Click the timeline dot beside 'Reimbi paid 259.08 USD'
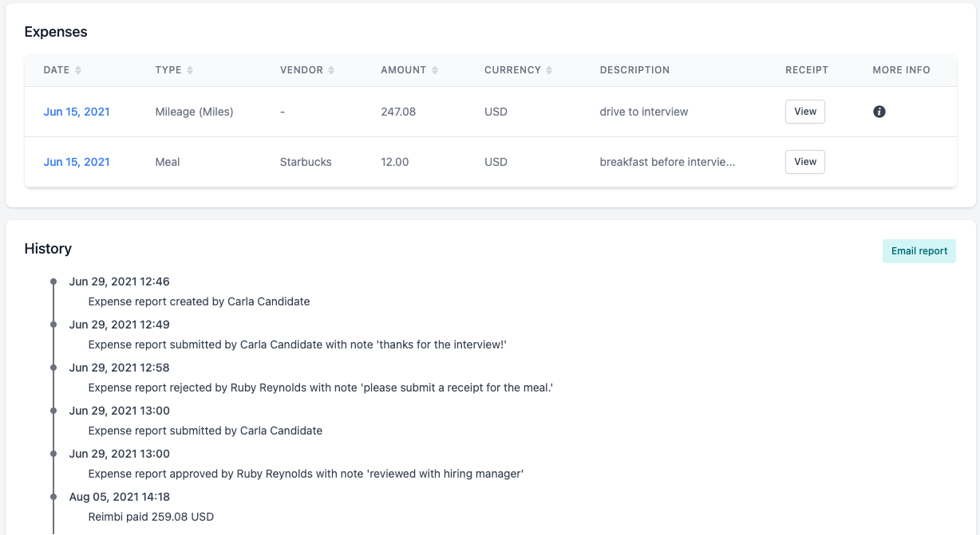Image resolution: width=980 pixels, height=535 pixels. [53, 496]
